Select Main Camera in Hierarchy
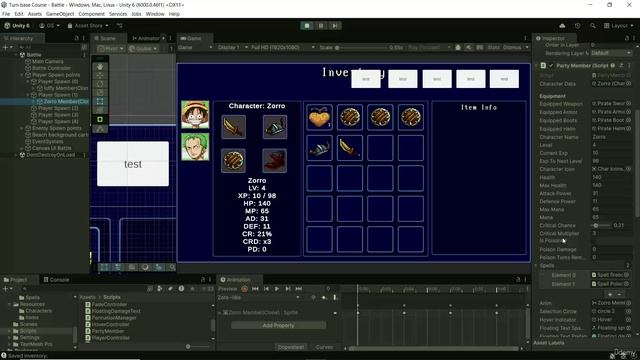The width and height of the screenshot is (640, 360). tap(47, 61)
